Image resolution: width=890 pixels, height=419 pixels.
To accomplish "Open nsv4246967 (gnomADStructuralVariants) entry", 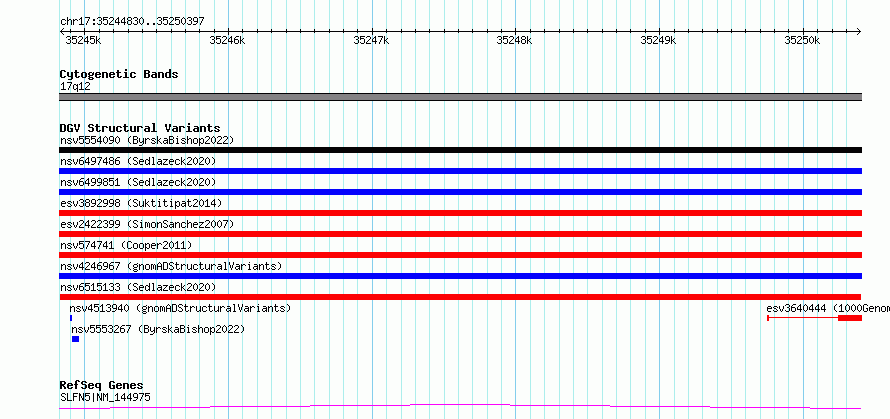I will pos(171,266).
